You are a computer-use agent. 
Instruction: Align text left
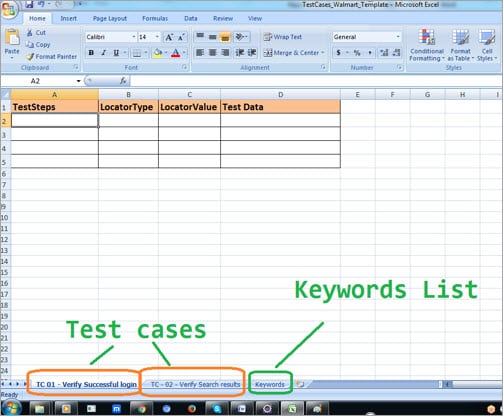tap(200, 53)
